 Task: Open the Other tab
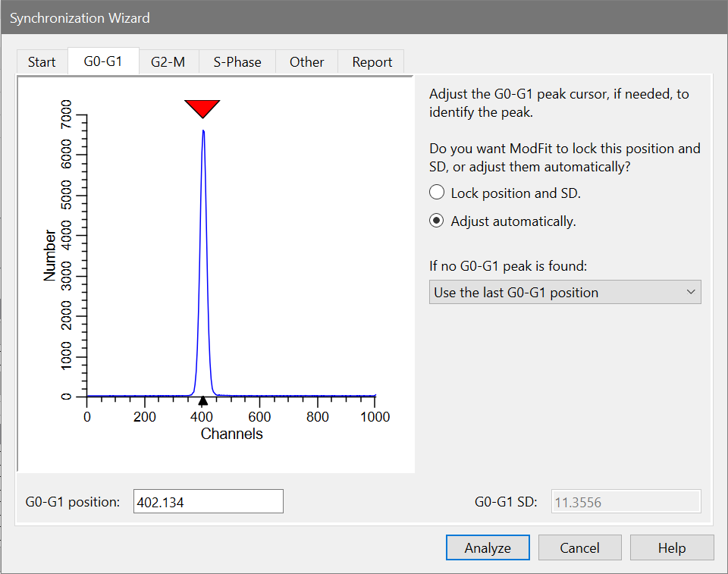click(306, 61)
